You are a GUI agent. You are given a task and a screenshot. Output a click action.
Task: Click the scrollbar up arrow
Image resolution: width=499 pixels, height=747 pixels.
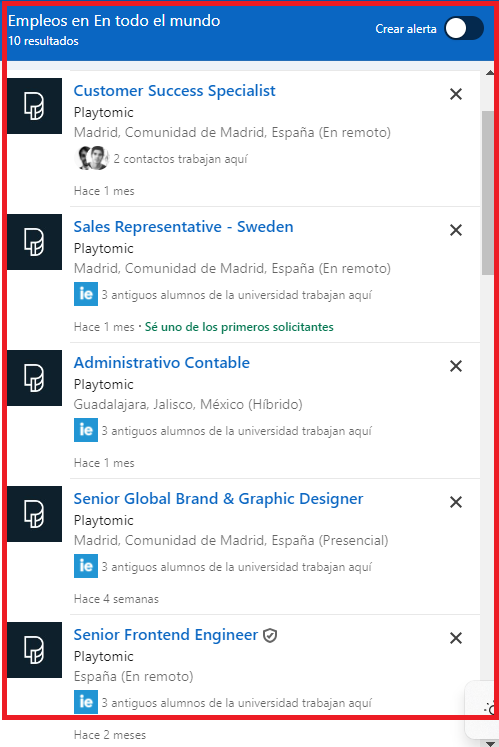(489, 73)
